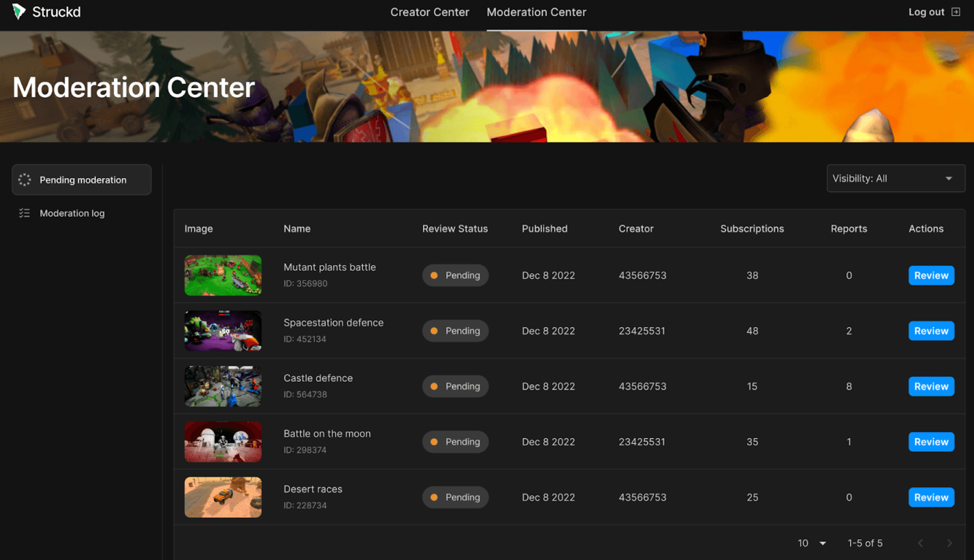The image size is (974, 560).
Task: Review the Battle on the moon game
Action: [931, 442]
